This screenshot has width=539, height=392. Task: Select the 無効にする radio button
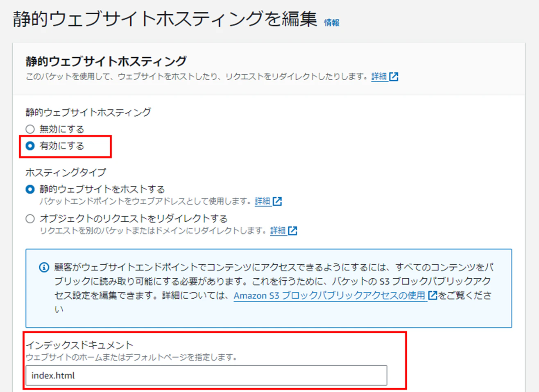30,129
